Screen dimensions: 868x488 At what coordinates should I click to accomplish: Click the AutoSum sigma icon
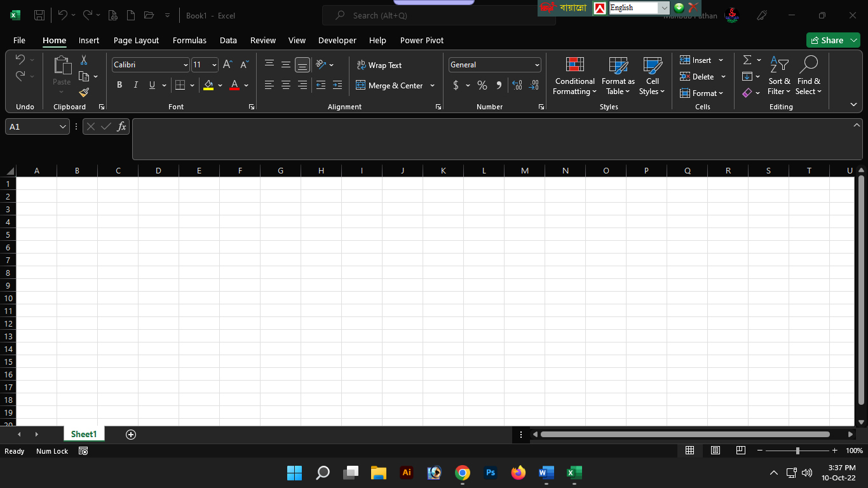(747, 60)
